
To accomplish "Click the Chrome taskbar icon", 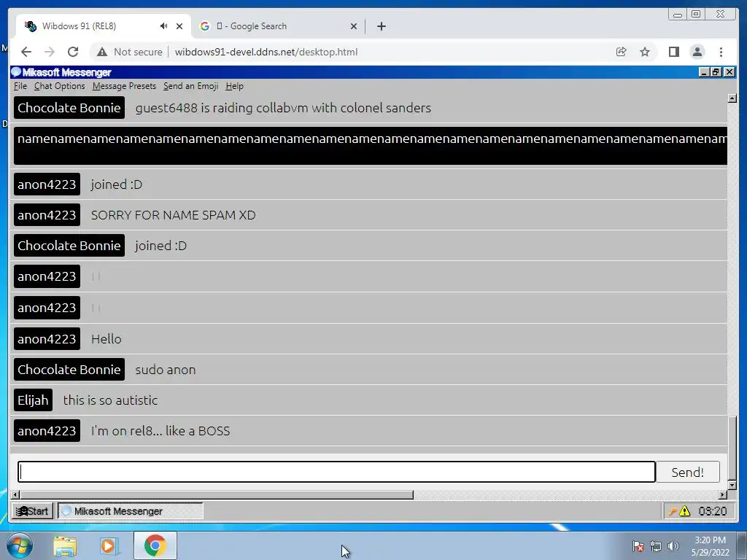I will click(x=155, y=545).
